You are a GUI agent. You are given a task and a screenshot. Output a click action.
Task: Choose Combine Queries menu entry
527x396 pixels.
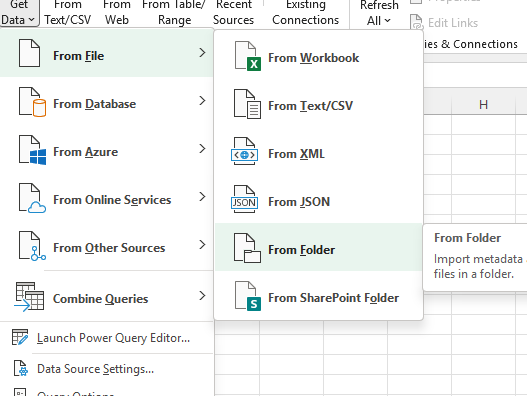coord(107,296)
